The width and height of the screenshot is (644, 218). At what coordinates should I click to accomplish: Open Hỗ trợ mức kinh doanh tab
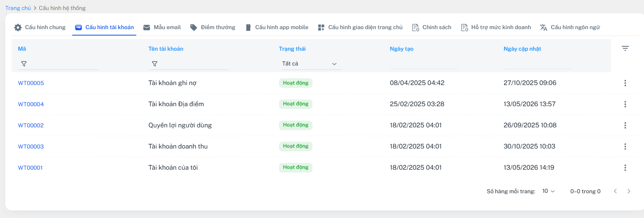(496, 27)
